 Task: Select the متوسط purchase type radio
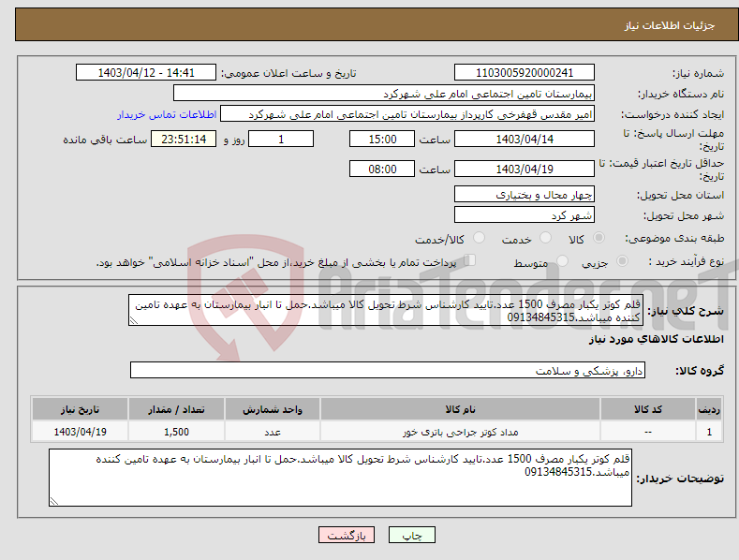pos(562,260)
